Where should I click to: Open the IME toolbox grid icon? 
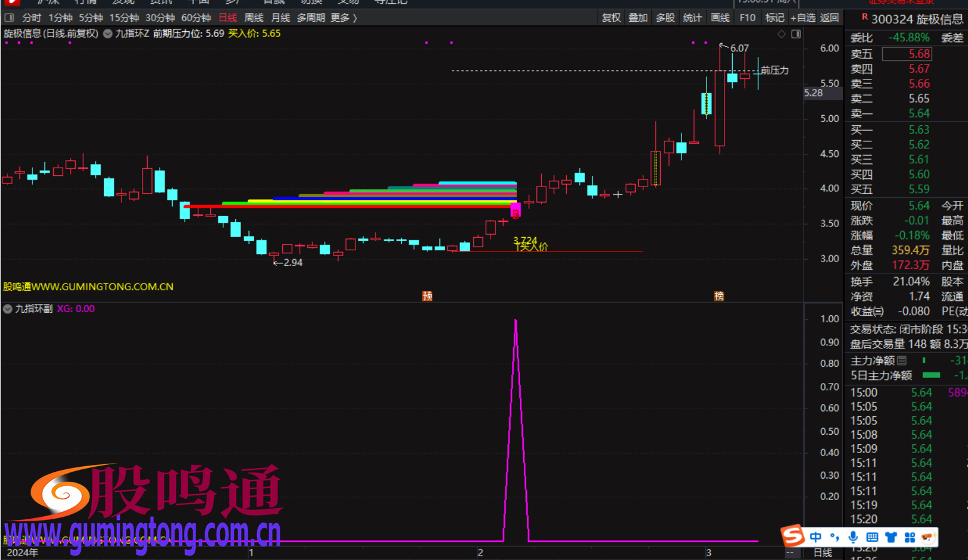click(x=910, y=537)
